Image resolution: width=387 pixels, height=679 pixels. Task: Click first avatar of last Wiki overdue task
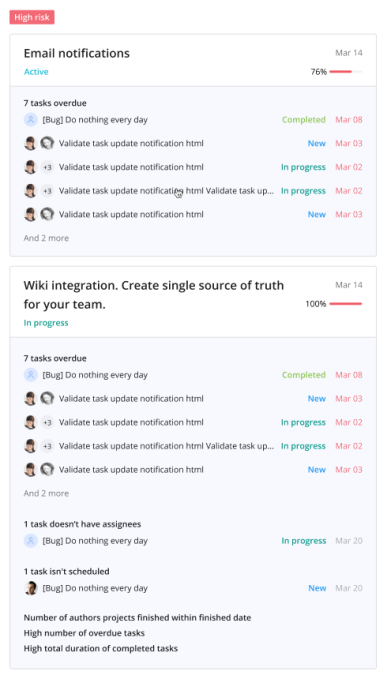30,470
